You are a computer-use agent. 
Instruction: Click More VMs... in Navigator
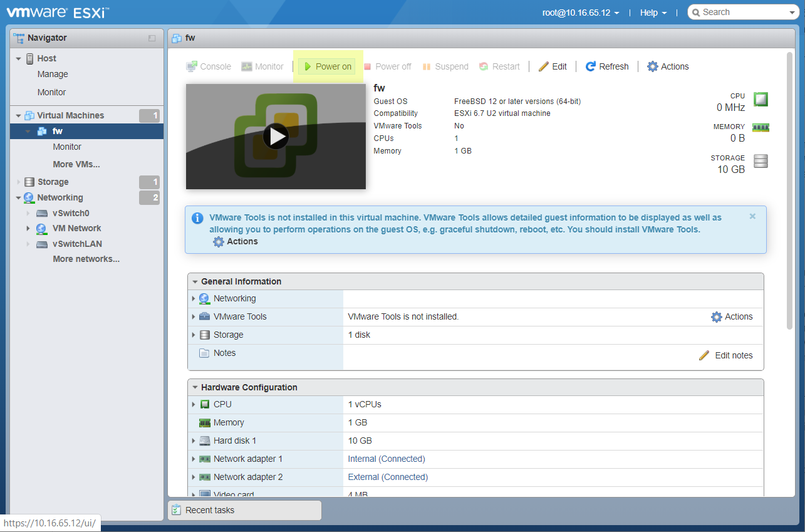point(76,164)
